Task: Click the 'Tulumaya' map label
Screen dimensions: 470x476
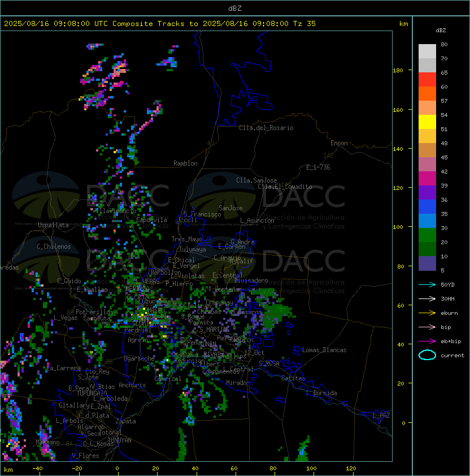Action: [x=193, y=249]
